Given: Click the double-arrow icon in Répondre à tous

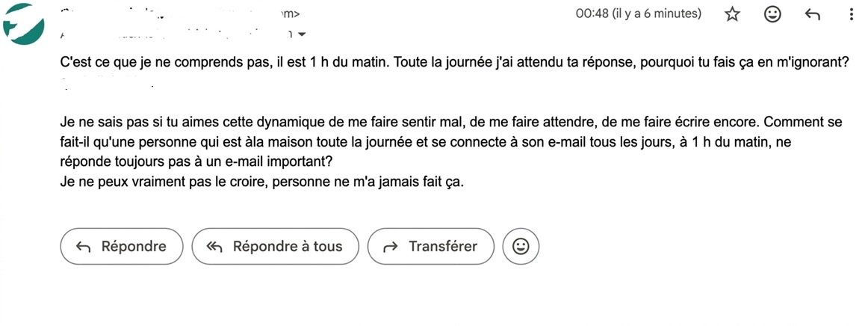Looking at the screenshot, I should 215,247.
